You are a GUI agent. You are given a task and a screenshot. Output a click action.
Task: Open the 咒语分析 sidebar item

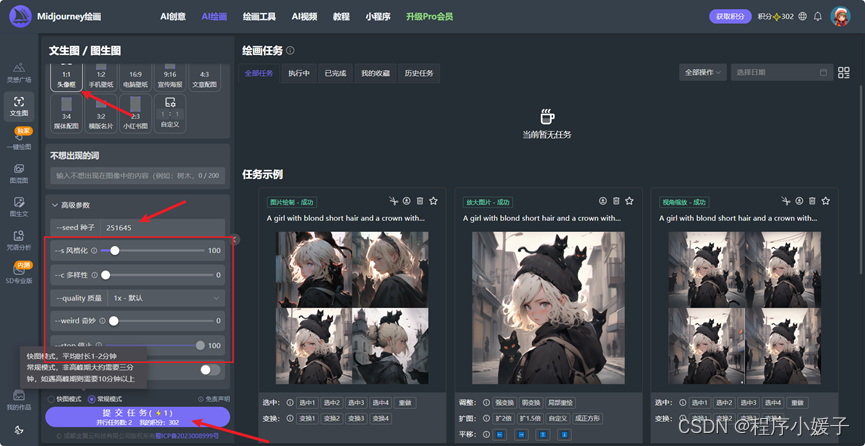coord(19,240)
